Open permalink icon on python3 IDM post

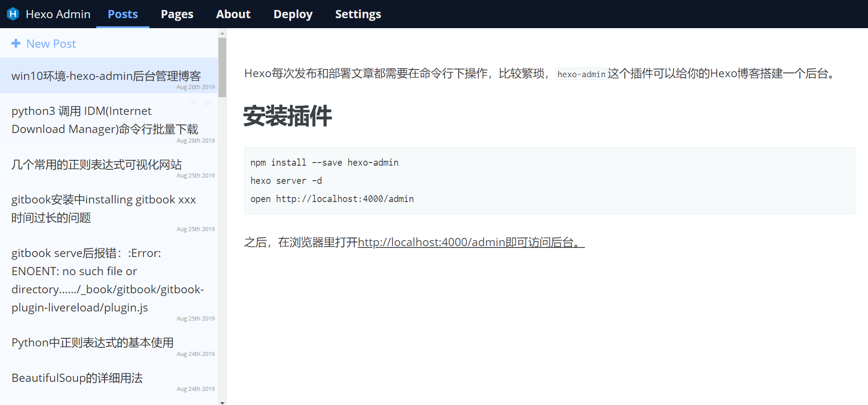[193, 103]
